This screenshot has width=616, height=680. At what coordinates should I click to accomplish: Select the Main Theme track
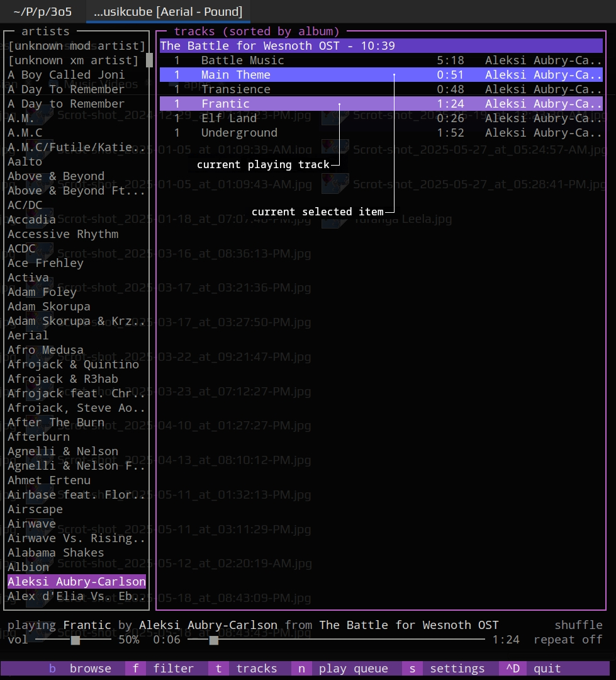point(381,74)
